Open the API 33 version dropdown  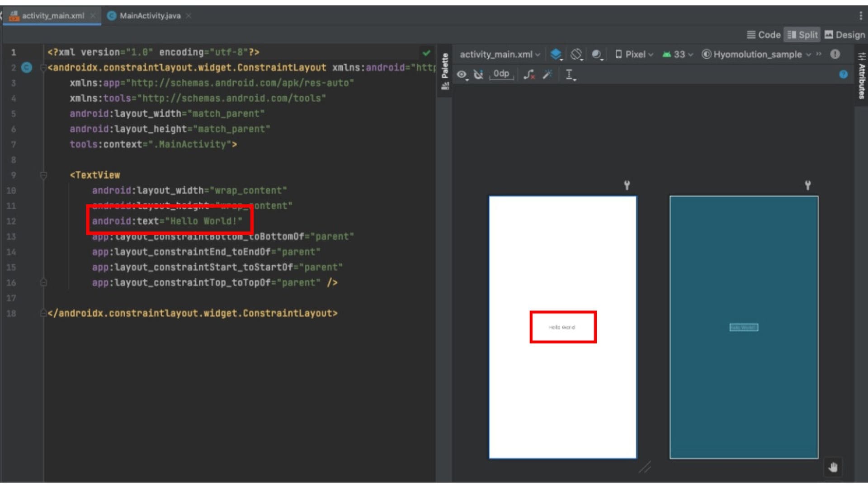pos(677,54)
